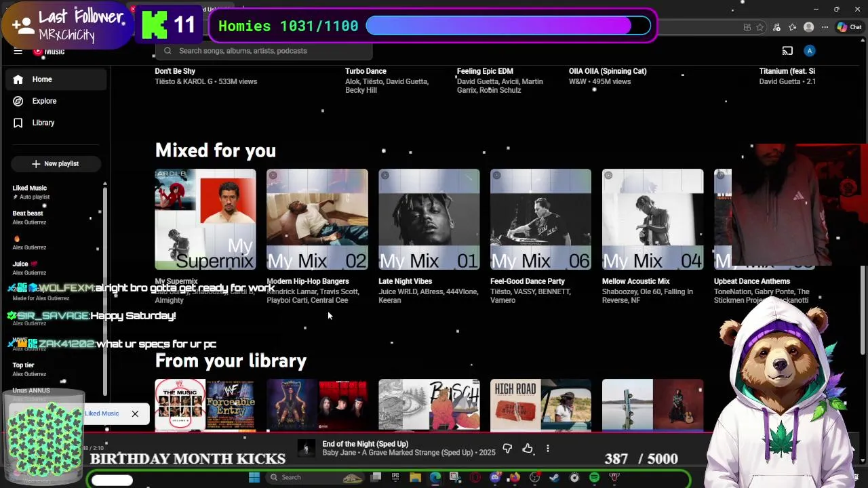Click the browser favorites star icon
This screenshot has width=868, height=488.
coord(760,27)
